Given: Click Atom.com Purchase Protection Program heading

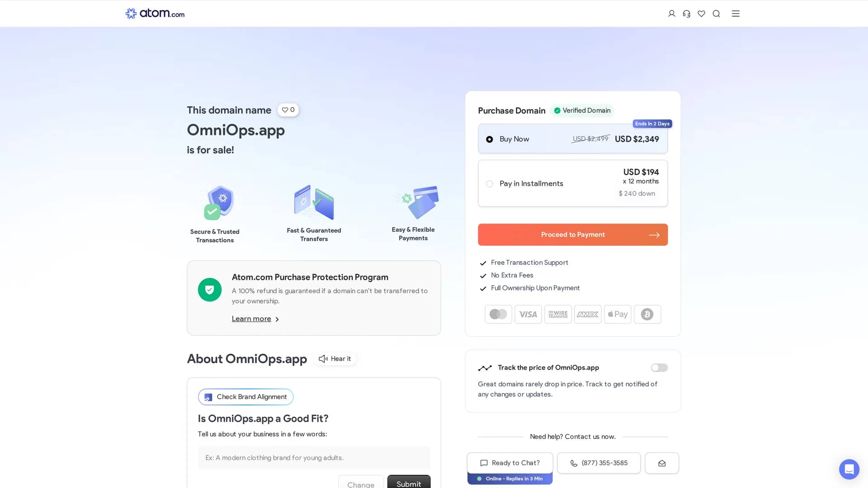Looking at the screenshot, I should point(310,277).
